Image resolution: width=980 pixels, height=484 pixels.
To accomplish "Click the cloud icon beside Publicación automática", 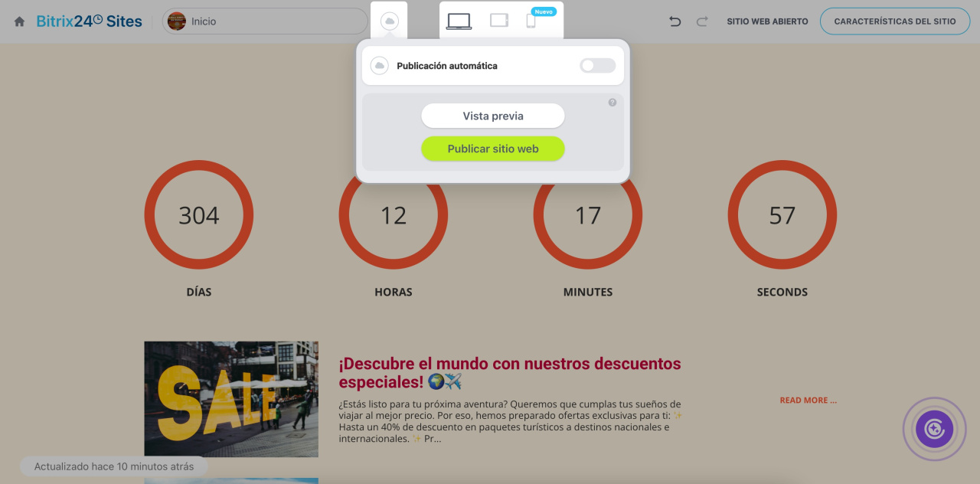I will (x=380, y=66).
